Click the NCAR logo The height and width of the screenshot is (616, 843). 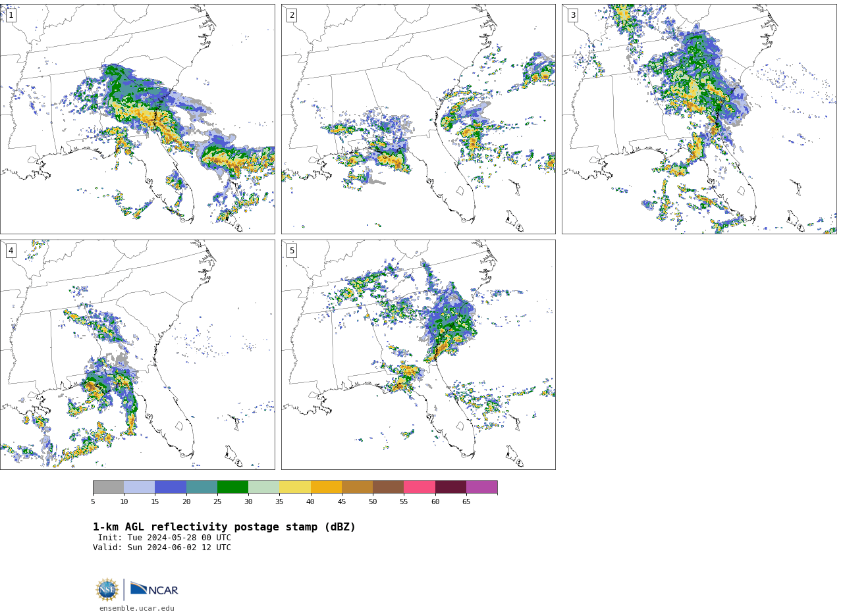(x=154, y=590)
